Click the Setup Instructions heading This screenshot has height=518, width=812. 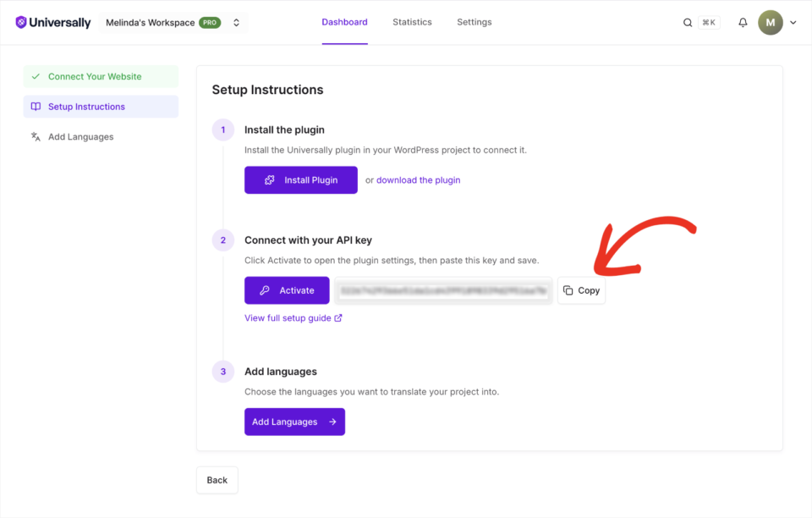click(267, 90)
